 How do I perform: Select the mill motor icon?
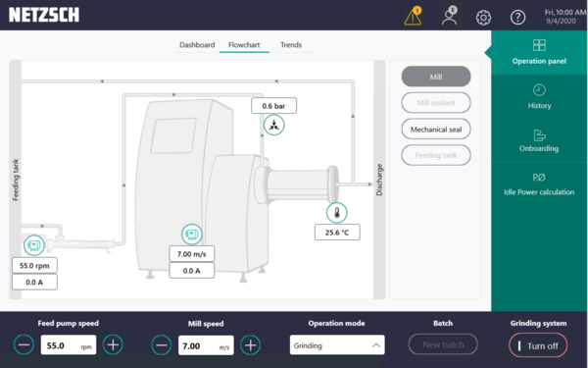(x=192, y=235)
